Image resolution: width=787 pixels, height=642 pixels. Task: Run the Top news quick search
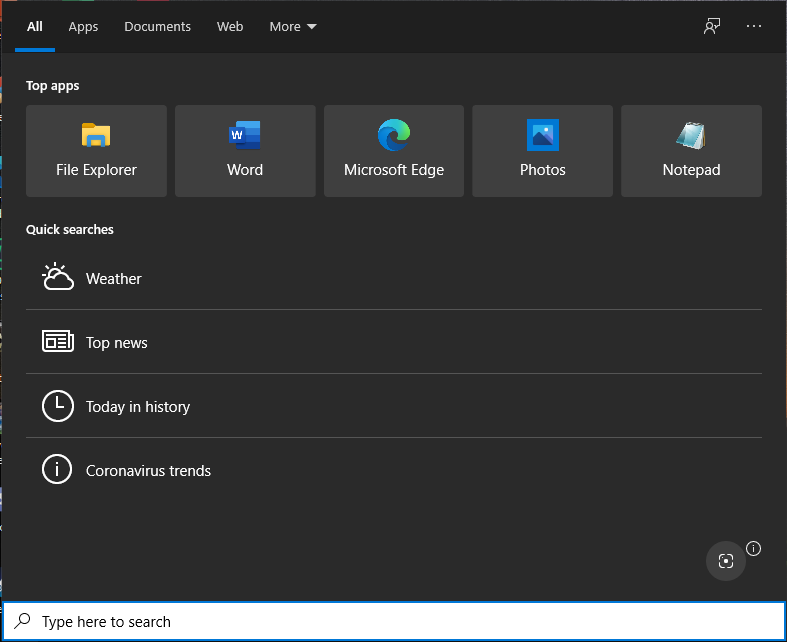[x=394, y=342]
